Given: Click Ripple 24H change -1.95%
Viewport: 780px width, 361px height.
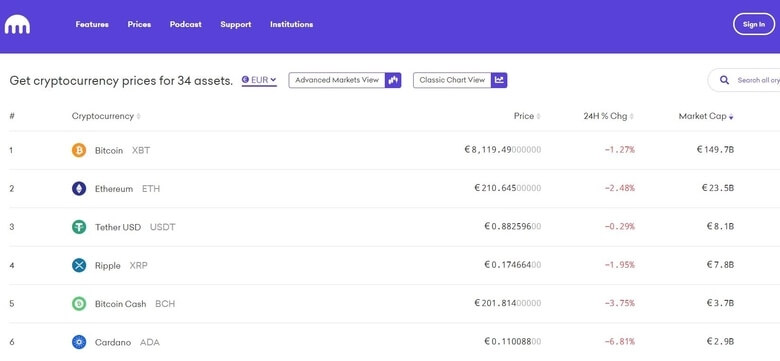Looking at the screenshot, I should point(619,265).
